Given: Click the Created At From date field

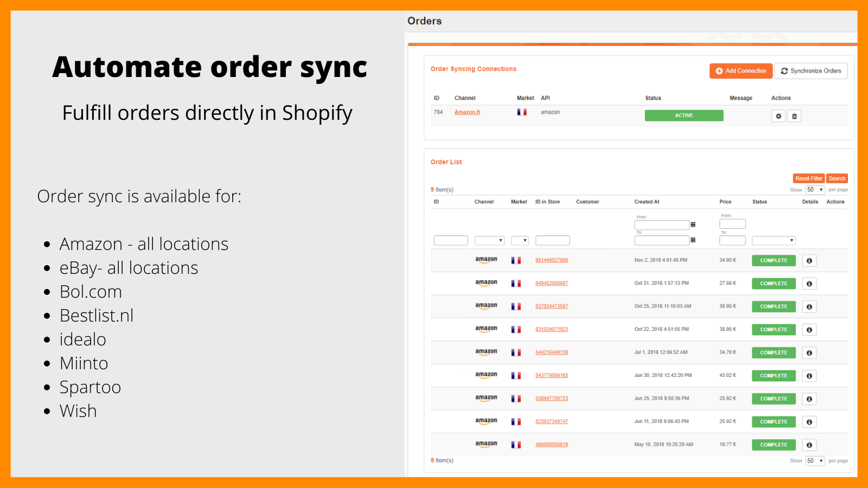Looking at the screenshot, I should pyautogui.click(x=662, y=224).
